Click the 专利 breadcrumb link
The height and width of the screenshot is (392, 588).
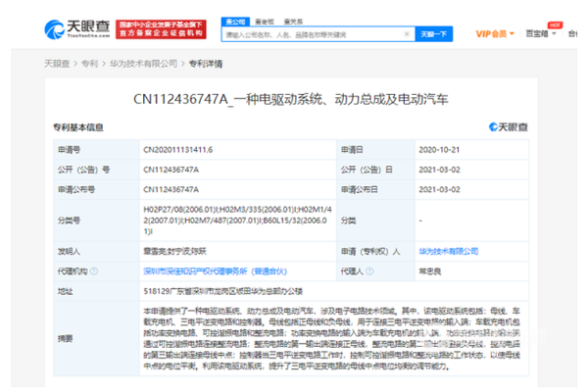[x=89, y=64]
